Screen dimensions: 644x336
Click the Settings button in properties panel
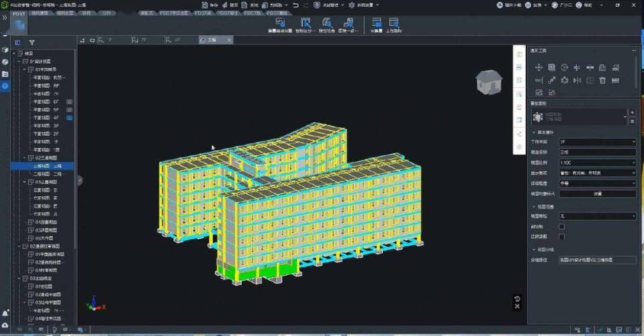pos(597,194)
